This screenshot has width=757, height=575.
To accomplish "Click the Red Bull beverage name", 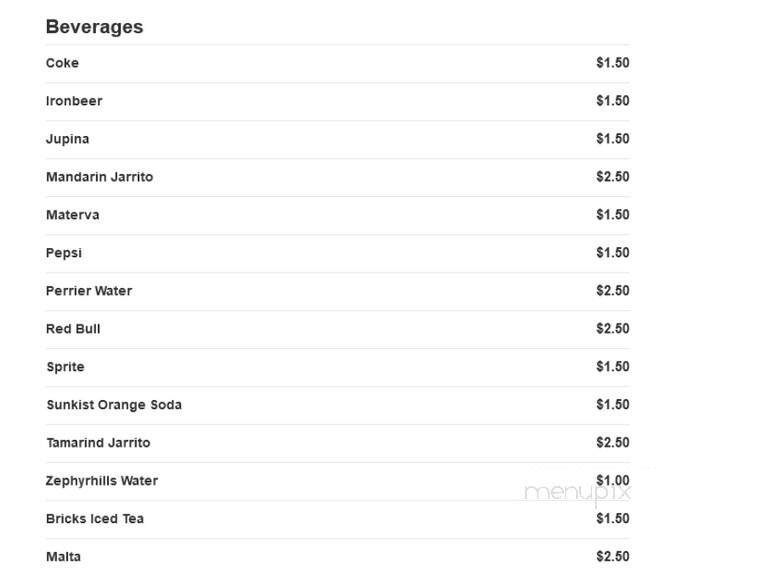I will [73, 329].
